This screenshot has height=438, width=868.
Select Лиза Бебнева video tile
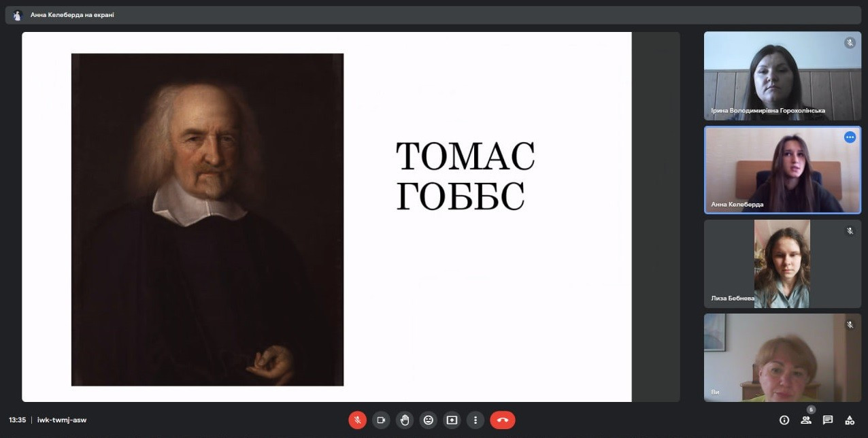coord(782,264)
